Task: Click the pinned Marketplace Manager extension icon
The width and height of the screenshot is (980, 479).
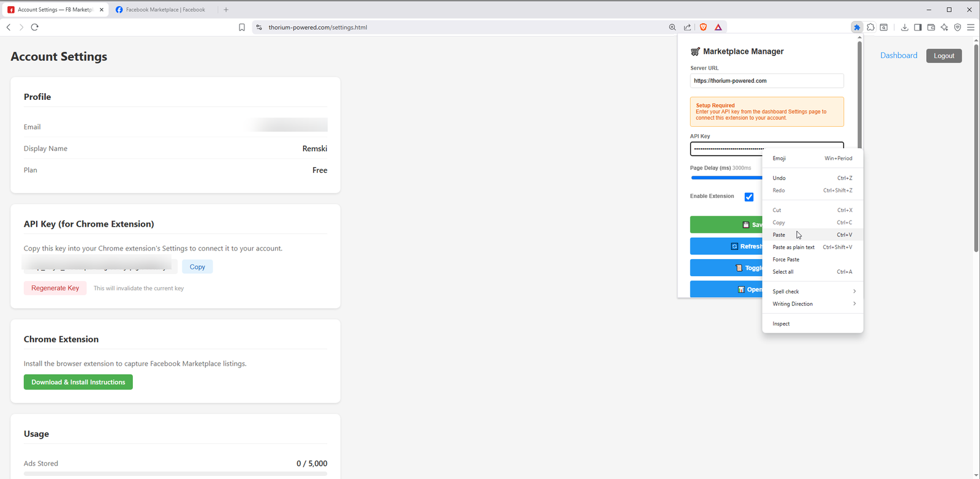Action: 857,27
